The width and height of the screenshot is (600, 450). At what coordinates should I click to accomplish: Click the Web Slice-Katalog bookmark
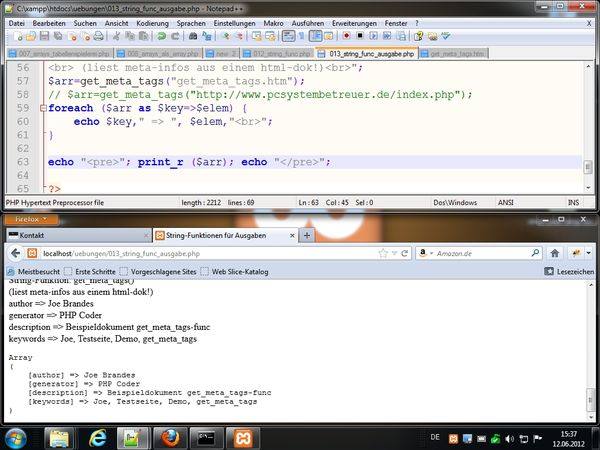(x=242, y=271)
